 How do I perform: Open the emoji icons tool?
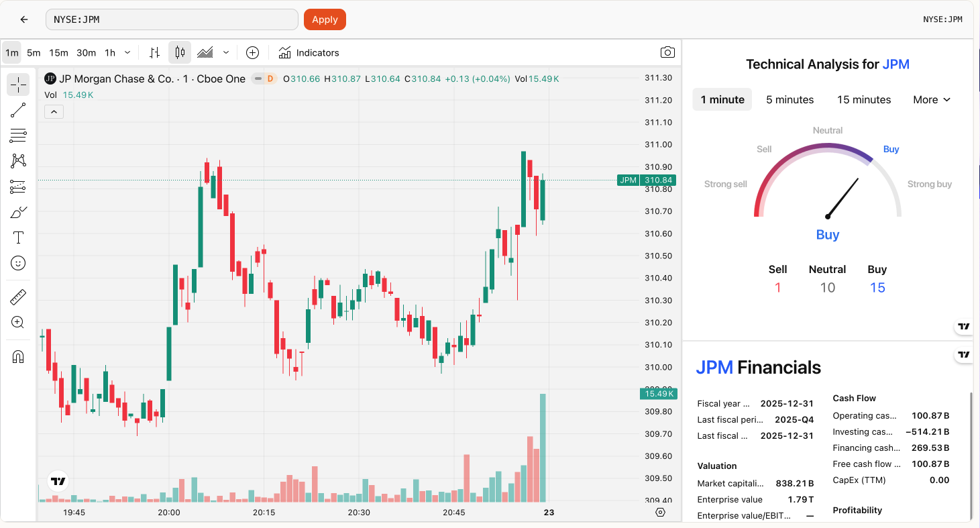18,263
